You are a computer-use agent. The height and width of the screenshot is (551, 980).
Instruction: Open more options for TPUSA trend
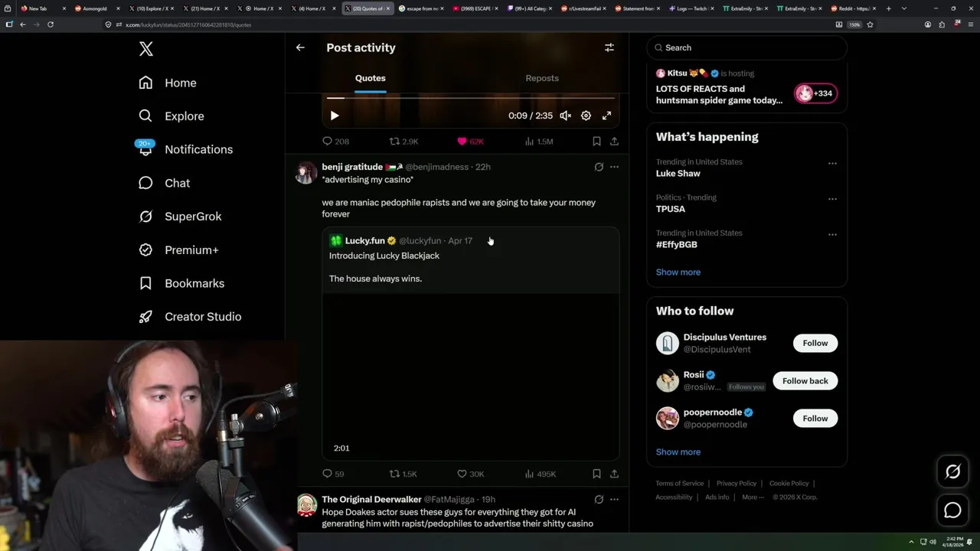click(x=832, y=199)
